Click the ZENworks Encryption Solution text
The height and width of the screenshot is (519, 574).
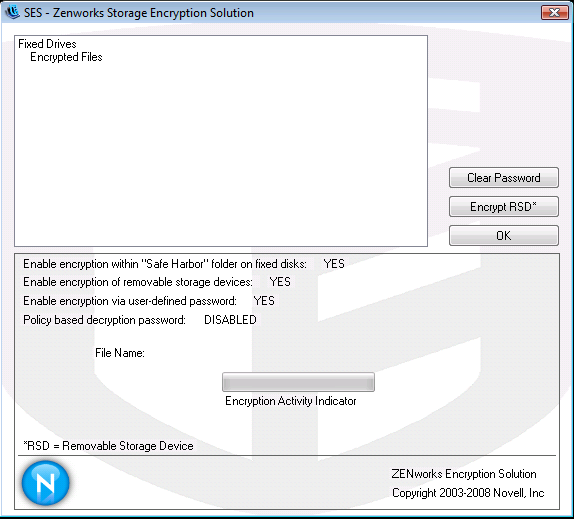(x=464, y=474)
